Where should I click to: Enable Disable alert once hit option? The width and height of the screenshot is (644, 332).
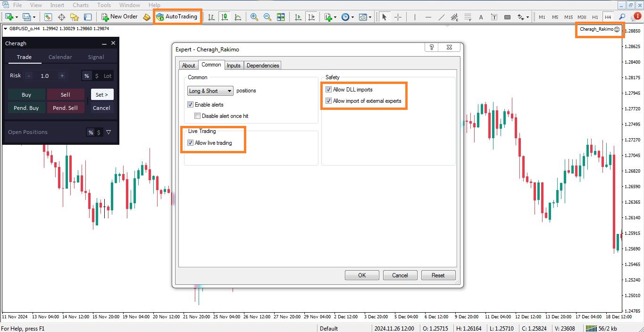click(x=198, y=116)
